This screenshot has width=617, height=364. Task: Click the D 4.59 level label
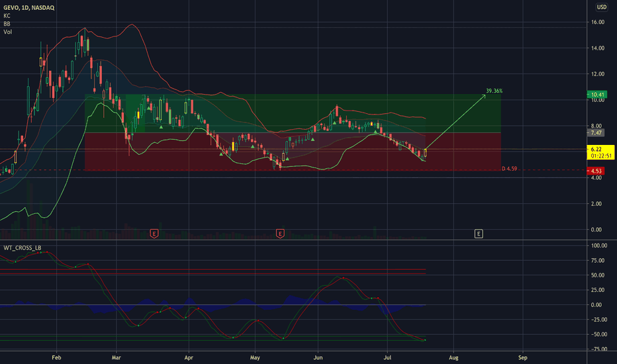510,168
